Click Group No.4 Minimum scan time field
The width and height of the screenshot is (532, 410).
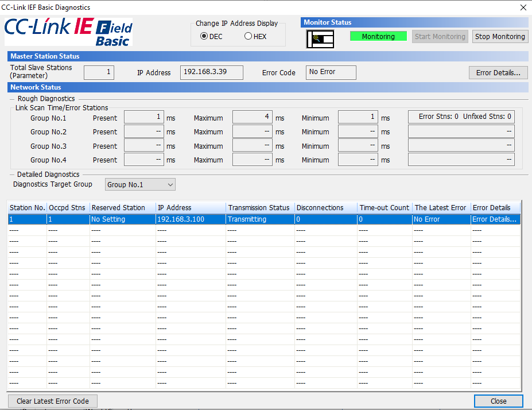pyautogui.click(x=358, y=160)
